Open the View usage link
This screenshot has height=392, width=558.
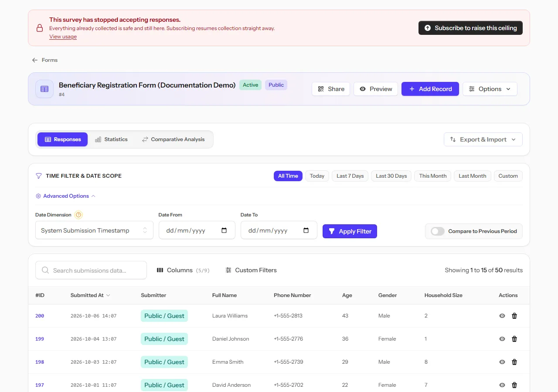coord(63,37)
